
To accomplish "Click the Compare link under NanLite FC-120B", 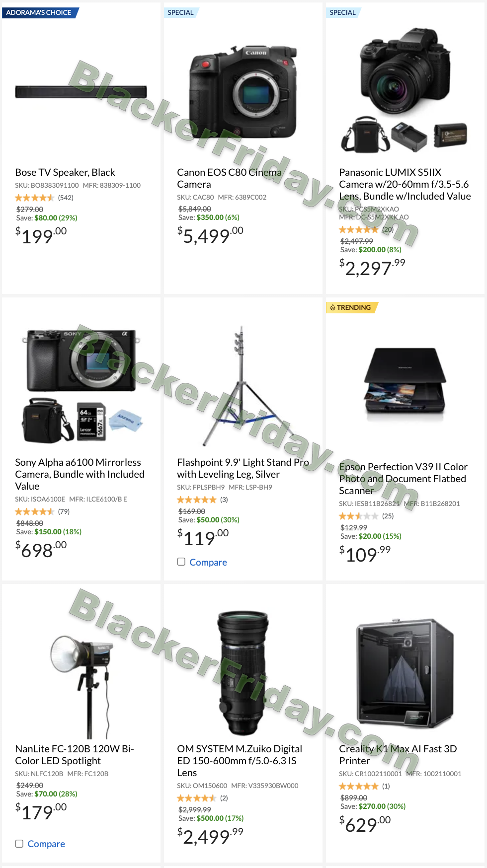I will point(46,844).
